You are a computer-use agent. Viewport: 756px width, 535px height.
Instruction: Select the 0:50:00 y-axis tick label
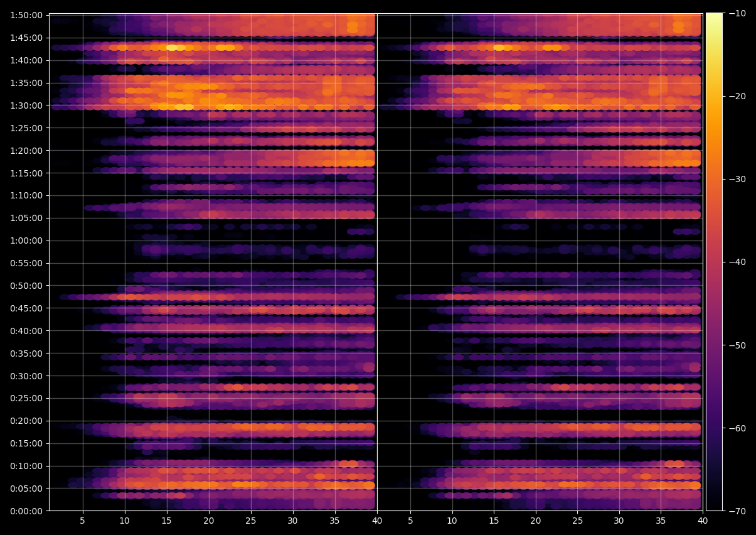click(x=26, y=286)
